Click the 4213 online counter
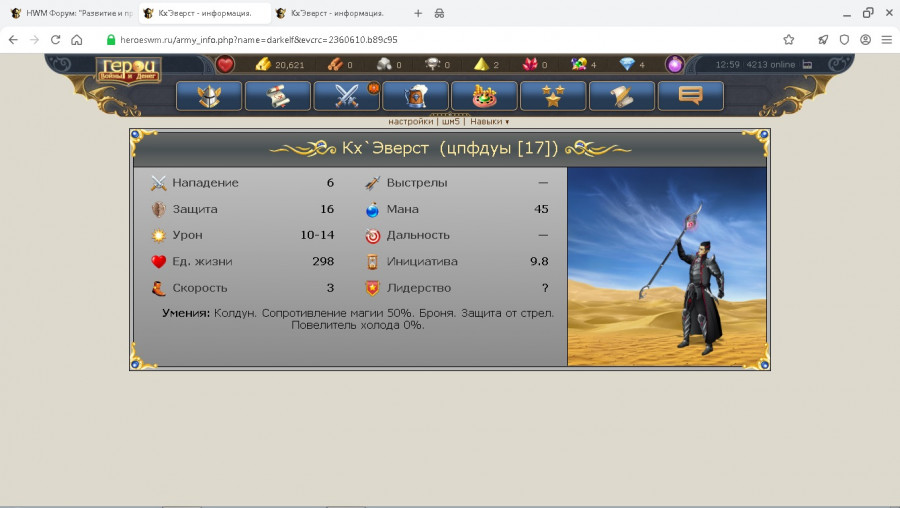The width and height of the screenshot is (900, 508). (770, 64)
